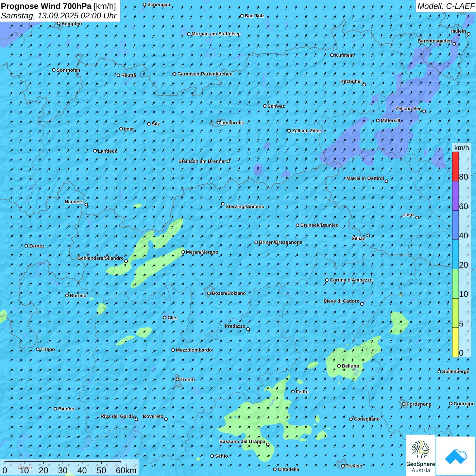
Task: Click the Predazzo city label
Action: [235, 326]
